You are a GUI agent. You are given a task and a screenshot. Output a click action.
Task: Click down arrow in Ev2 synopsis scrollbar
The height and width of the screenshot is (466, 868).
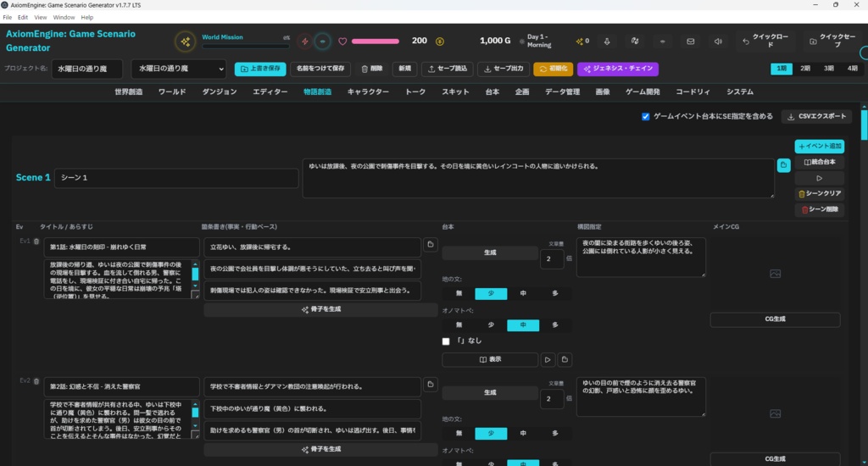[195, 425]
